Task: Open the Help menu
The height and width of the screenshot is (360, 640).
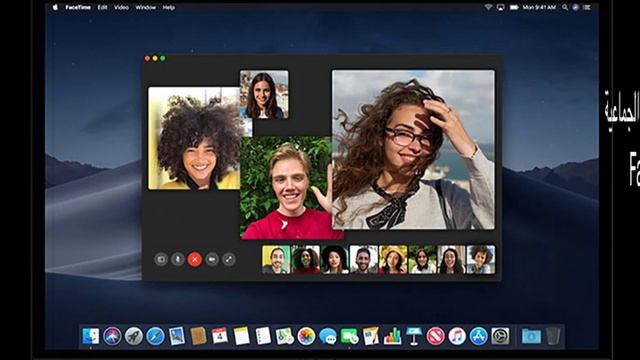Action: coord(169,7)
